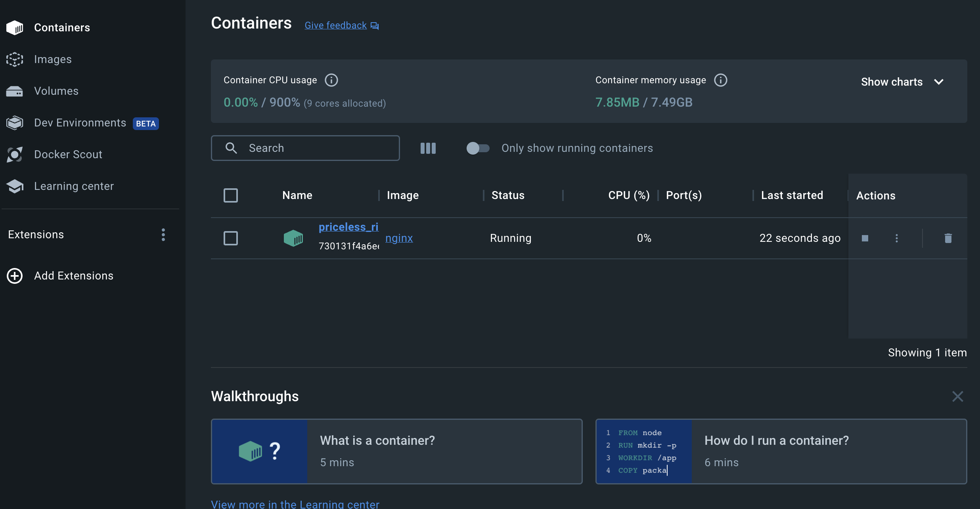Image resolution: width=980 pixels, height=509 pixels.
Task: Click the Learning center graduation cap icon
Action: click(x=15, y=186)
